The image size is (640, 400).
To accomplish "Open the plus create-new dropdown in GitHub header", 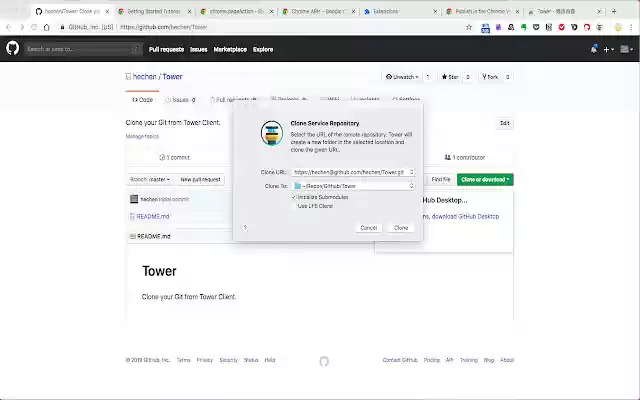I will [609, 49].
